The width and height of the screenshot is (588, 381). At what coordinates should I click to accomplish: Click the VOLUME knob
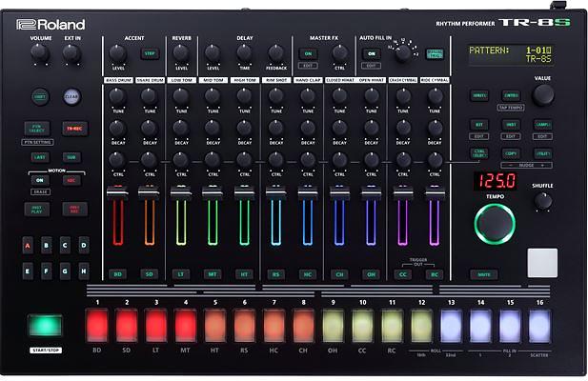point(40,54)
